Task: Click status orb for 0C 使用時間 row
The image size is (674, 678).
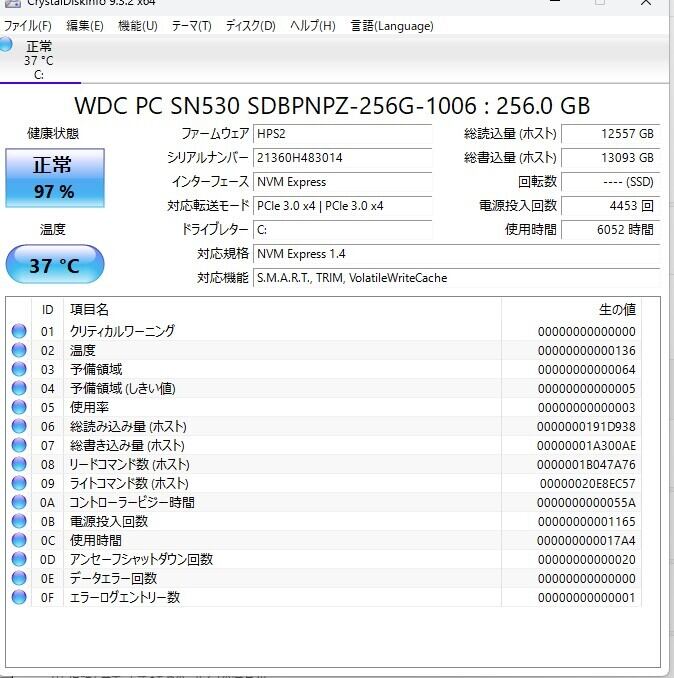Action: pos(19,540)
